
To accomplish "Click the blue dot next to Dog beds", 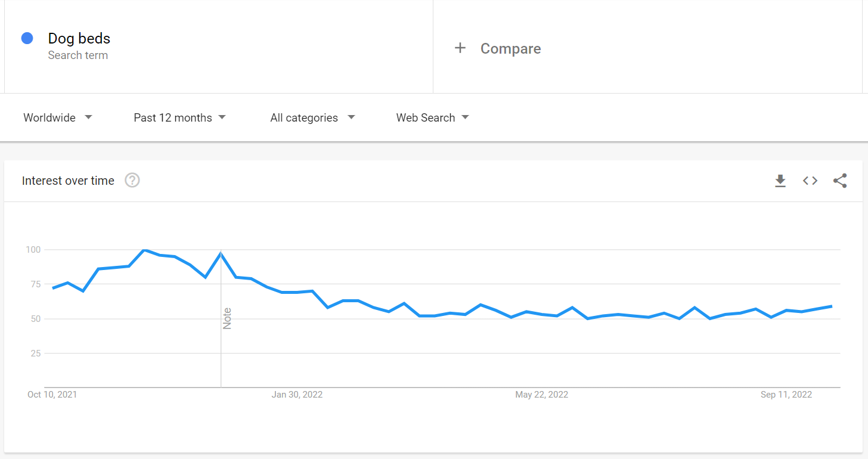I will 27,38.
